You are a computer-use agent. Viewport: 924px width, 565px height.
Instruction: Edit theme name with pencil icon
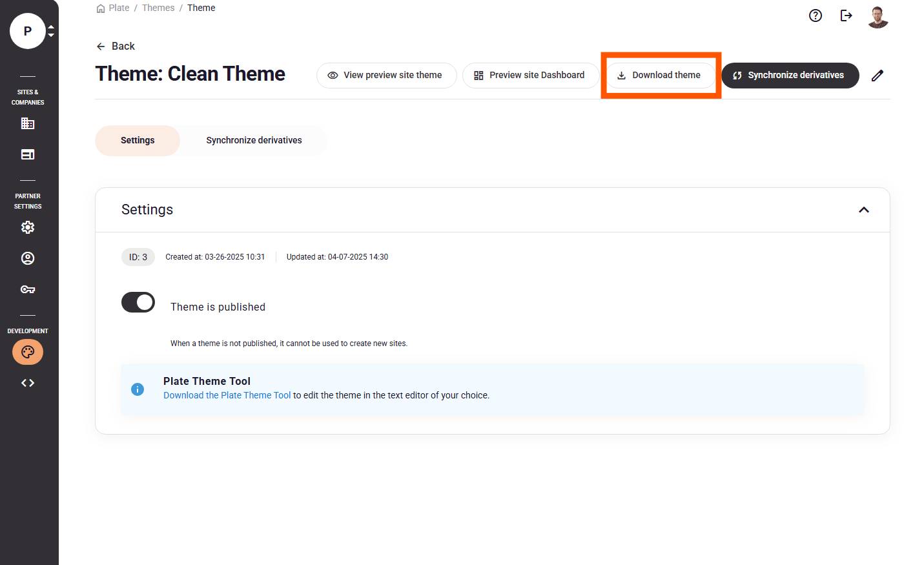coord(877,76)
